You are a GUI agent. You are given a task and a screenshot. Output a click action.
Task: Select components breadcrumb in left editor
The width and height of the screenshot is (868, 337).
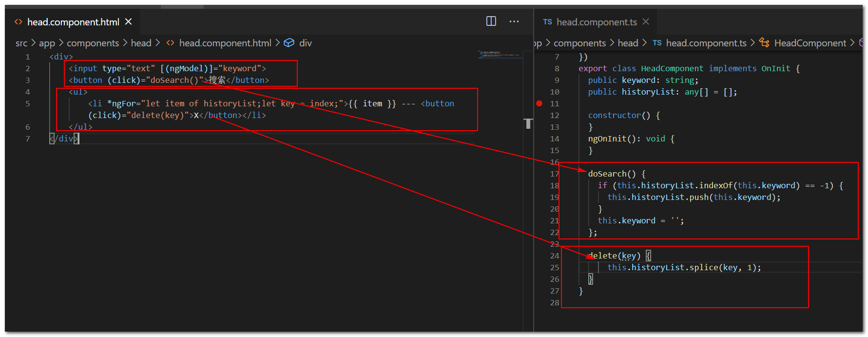(x=93, y=43)
